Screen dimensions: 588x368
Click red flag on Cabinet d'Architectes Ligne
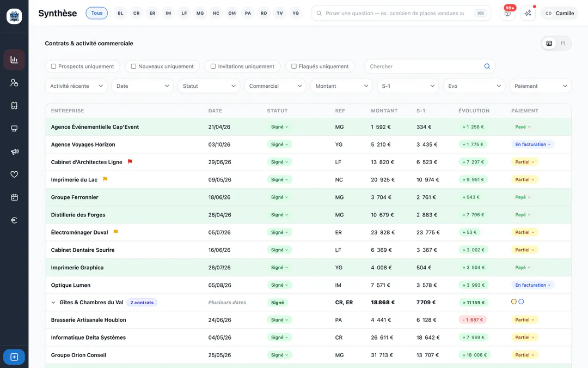pyautogui.click(x=130, y=161)
